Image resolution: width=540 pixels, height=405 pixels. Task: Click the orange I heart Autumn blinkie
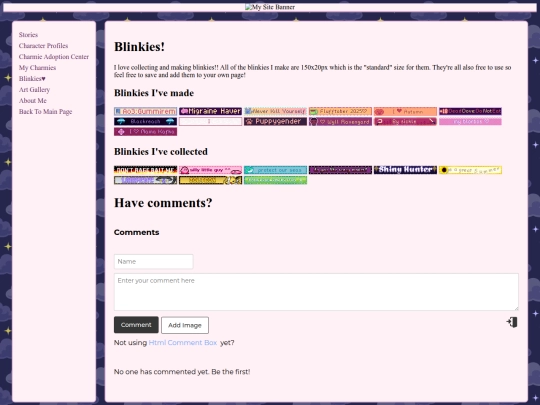405,111
